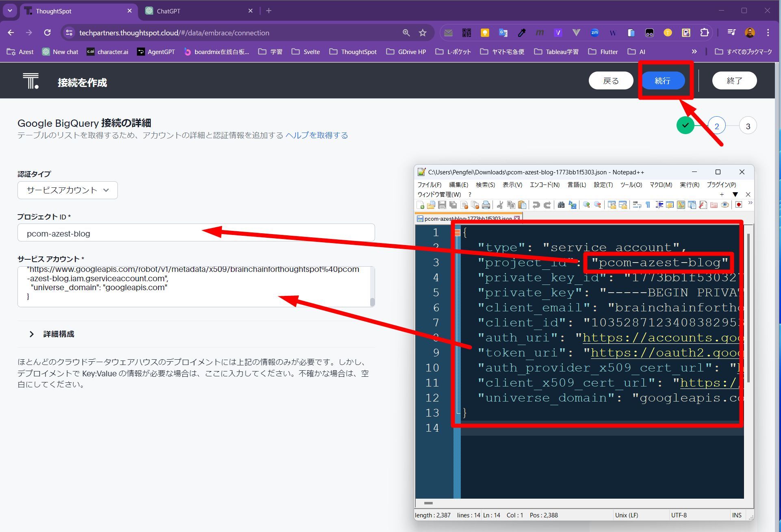781x532 pixels.
Task: Expand the 詳細構成 advanced configuration section
Action: point(51,334)
